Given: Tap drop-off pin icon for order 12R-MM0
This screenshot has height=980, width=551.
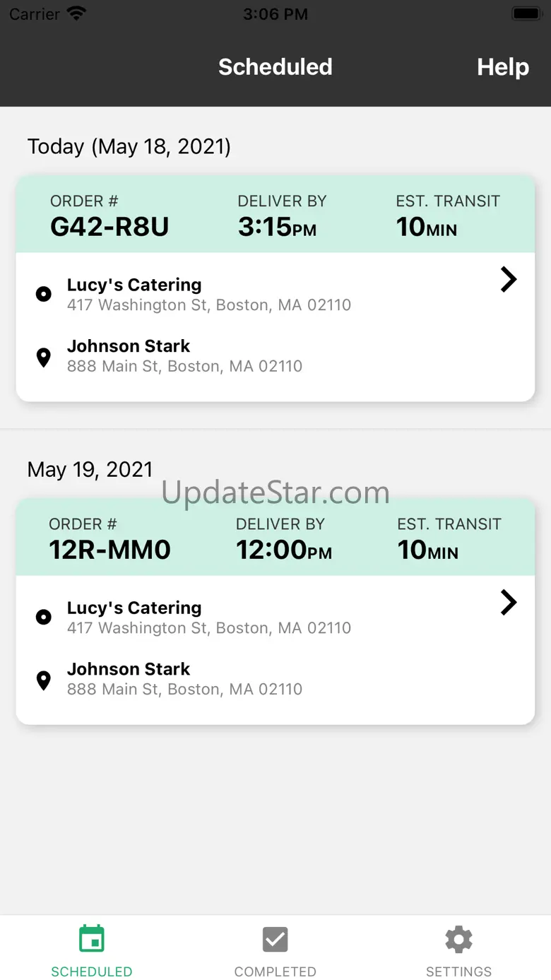Looking at the screenshot, I should [x=44, y=680].
